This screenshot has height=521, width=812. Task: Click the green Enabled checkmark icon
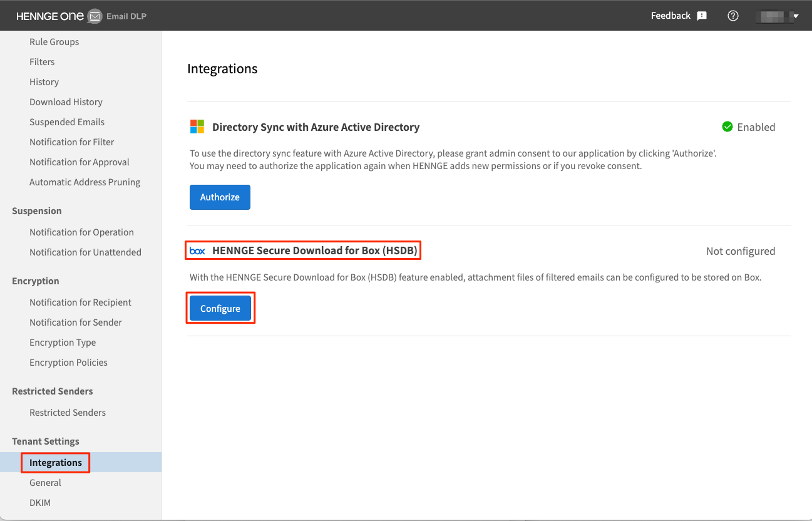point(727,127)
